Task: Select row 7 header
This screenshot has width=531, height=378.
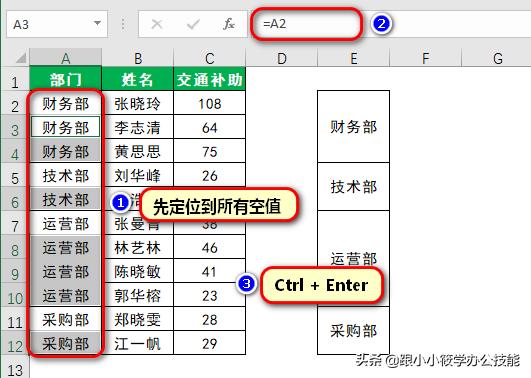Action: tap(15, 223)
